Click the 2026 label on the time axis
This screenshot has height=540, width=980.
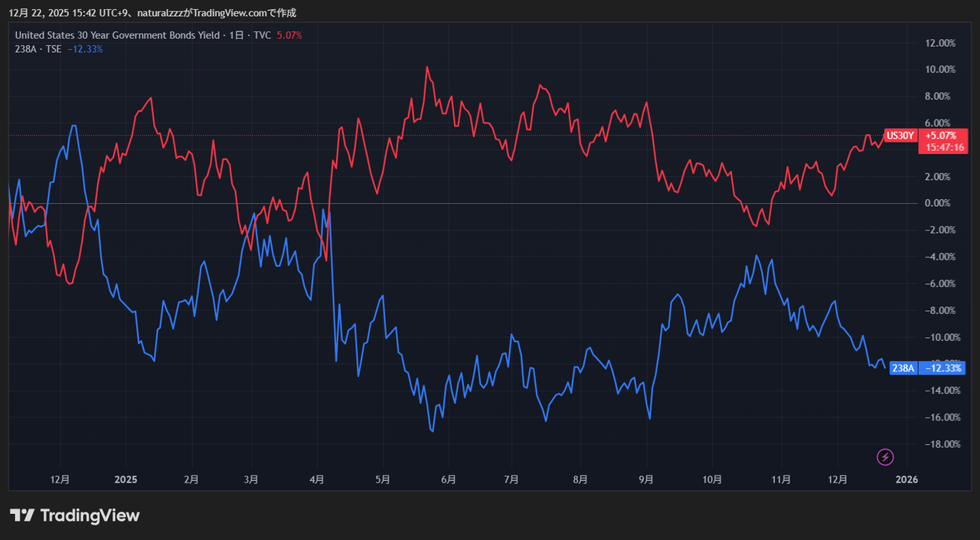pyautogui.click(x=906, y=479)
